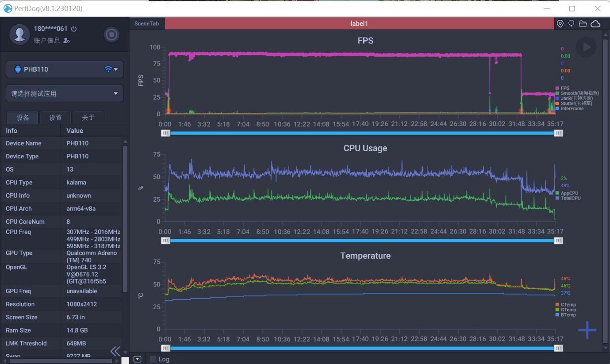Image resolution: width=610 pixels, height=364 pixels.
Task: Click CPU Usage chart right range handle
Action: point(559,241)
